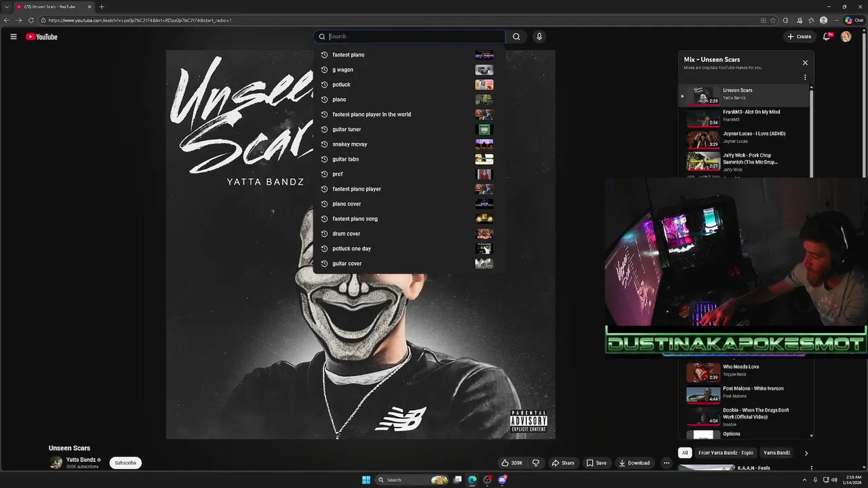Show more filter chips with right chevron
Viewport: 868px width, 488px height.
pyautogui.click(x=806, y=453)
